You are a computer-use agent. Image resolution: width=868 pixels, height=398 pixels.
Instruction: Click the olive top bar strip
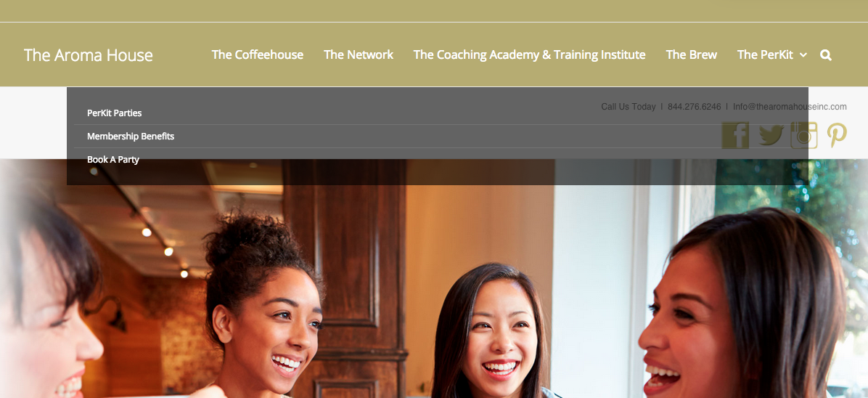pos(434,11)
